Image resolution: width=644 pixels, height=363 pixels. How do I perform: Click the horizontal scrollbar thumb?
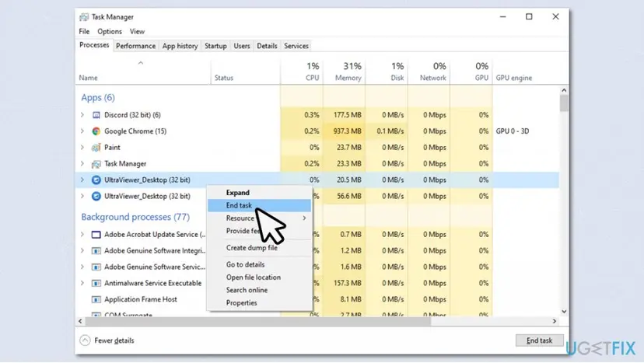(258, 321)
